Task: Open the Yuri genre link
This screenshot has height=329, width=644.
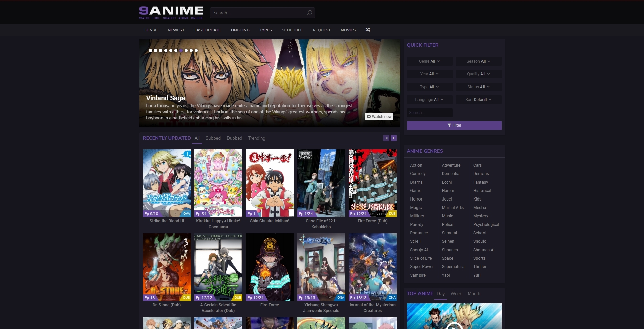Action: [477, 275]
